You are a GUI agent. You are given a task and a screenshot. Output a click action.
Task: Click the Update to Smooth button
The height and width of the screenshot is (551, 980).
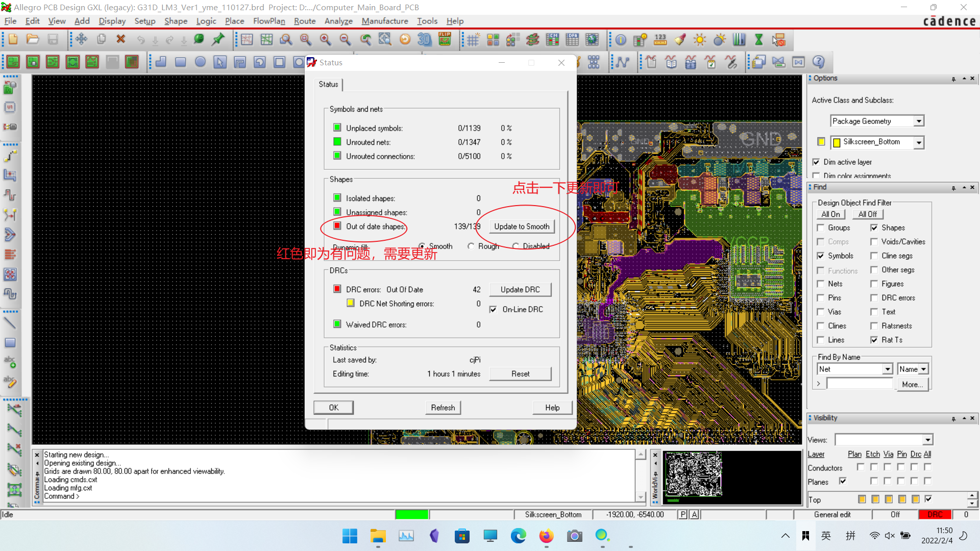[521, 227]
